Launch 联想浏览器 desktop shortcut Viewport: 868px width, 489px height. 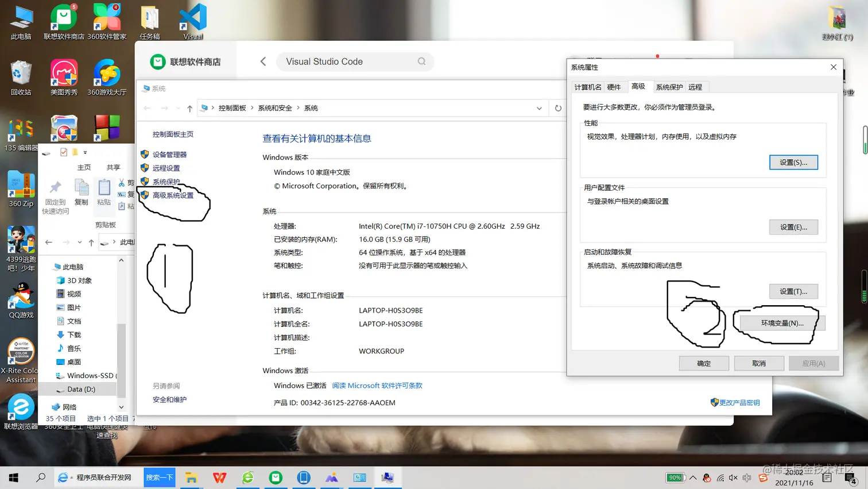point(21,411)
